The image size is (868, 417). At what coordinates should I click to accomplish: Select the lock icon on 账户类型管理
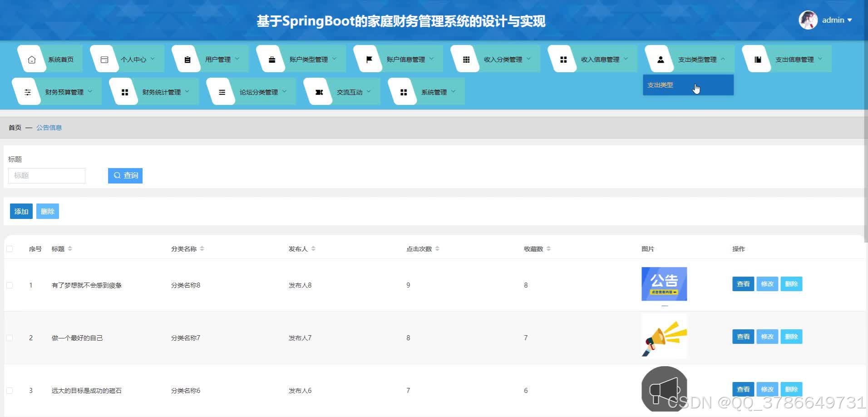pos(271,58)
